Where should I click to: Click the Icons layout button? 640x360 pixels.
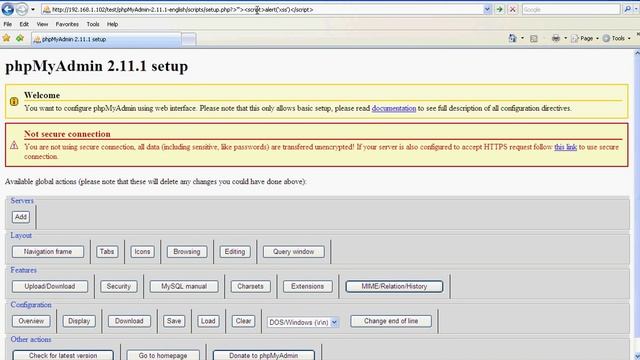(x=142, y=252)
